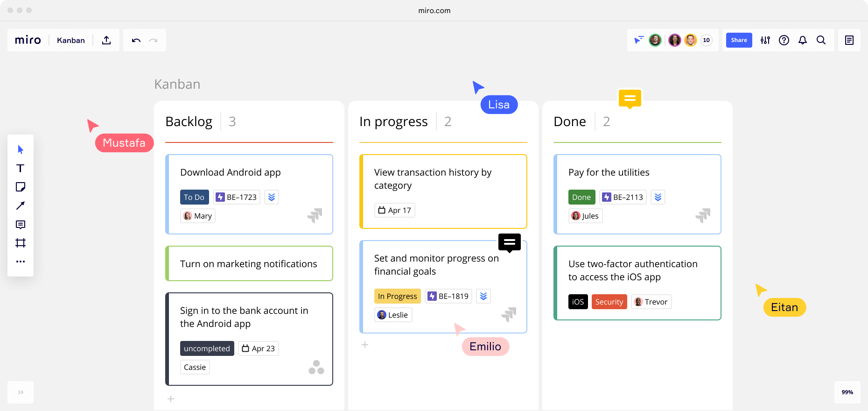The image size is (868, 411).
Task: Open the yellow comment above Done column
Action: point(630,99)
